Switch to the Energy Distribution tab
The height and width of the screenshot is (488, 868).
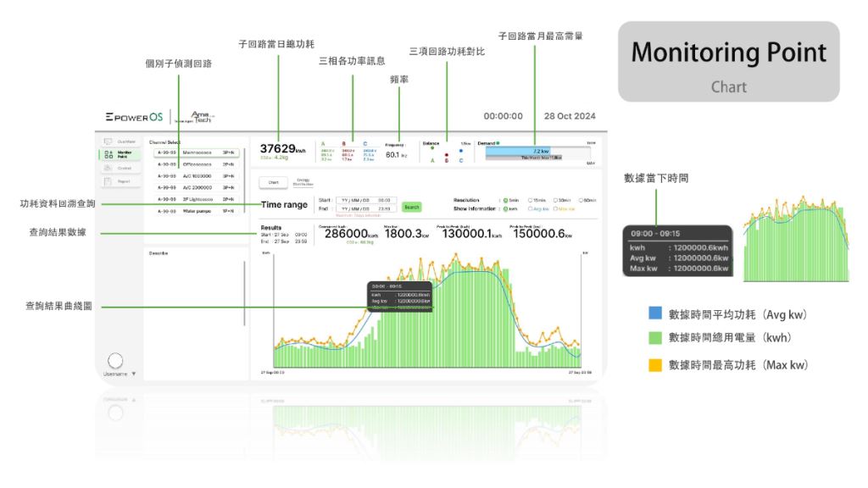coord(303,182)
